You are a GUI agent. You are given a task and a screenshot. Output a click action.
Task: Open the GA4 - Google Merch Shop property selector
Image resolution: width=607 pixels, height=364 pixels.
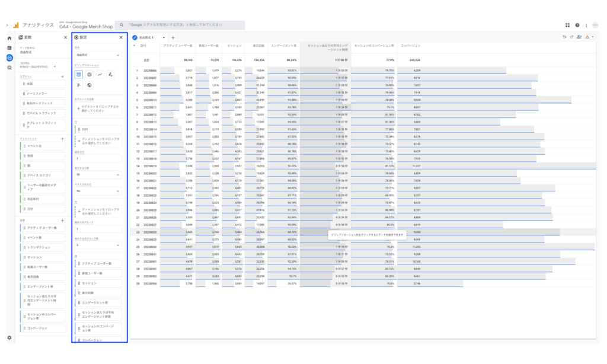click(86, 25)
